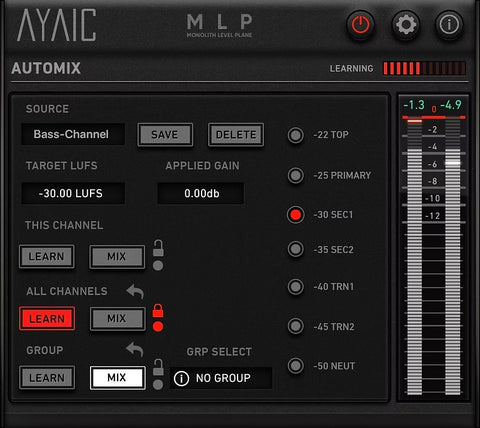Toggle the open padlock for THIS CHANNEL
Image resolution: width=480 pixels, height=428 pixels.
158,248
